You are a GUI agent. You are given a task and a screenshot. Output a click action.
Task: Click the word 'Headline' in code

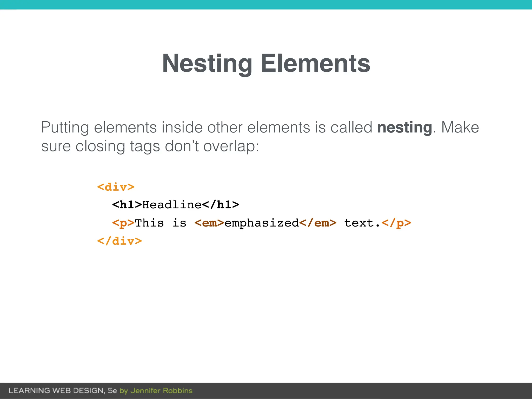click(172, 205)
